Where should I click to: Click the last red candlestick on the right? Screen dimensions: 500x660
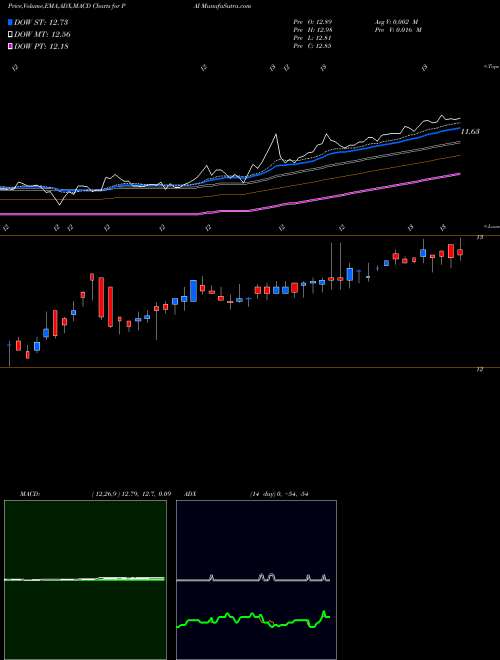[x=460, y=252]
